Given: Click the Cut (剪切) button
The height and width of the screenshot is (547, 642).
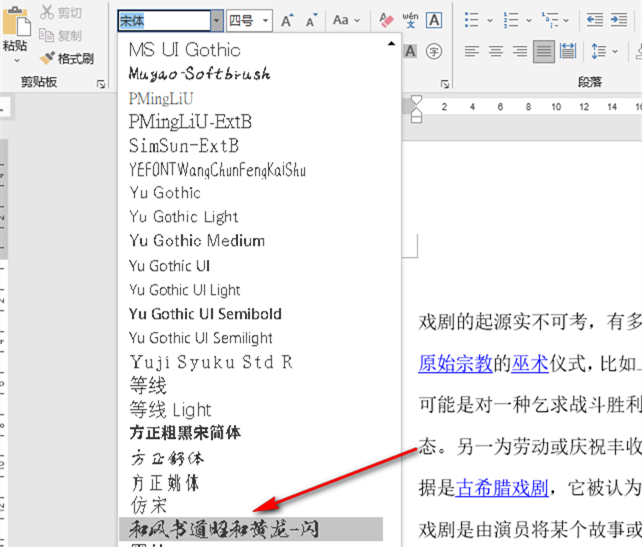Looking at the screenshot, I should click(60, 13).
